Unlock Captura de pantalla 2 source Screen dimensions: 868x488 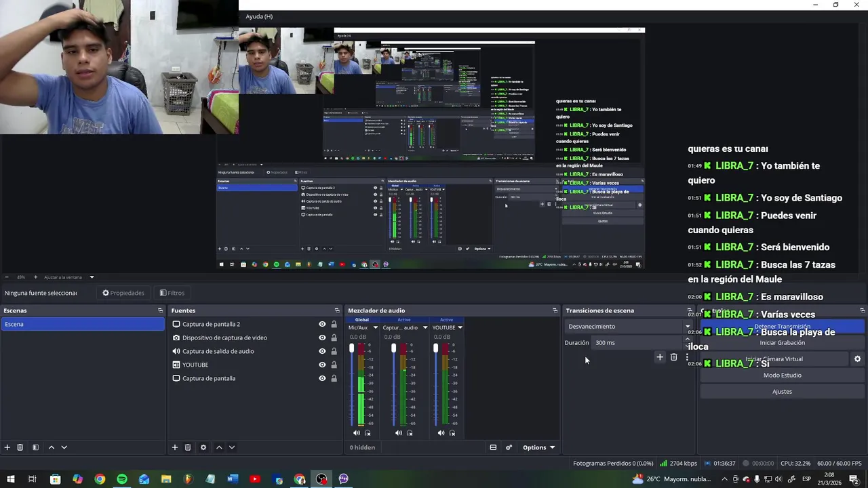click(334, 324)
